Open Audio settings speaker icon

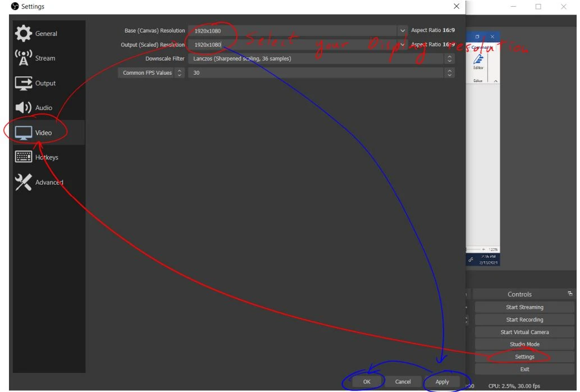(x=24, y=108)
